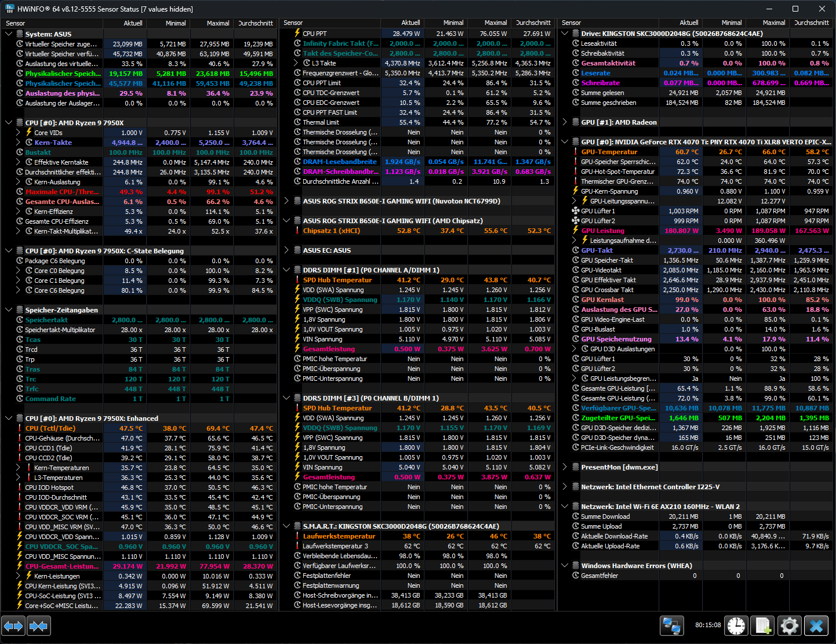836x644 pixels.
Task: Click the fan icon of GPU Lüfter2 RPM row
Action: click(x=576, y=221)
